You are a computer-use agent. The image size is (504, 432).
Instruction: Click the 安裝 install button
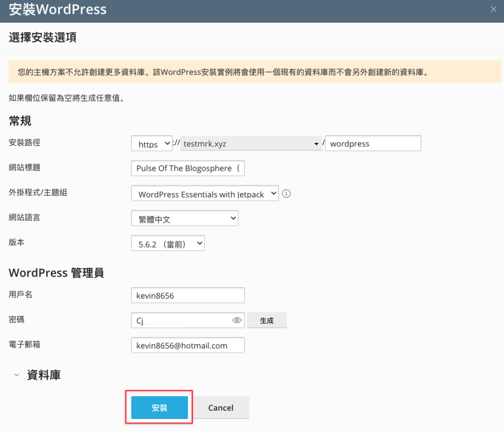point(159,407)
